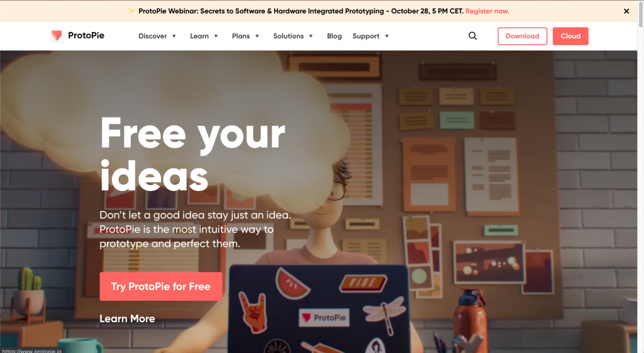Expand the Learn dropdown arrow

(216, 36)
